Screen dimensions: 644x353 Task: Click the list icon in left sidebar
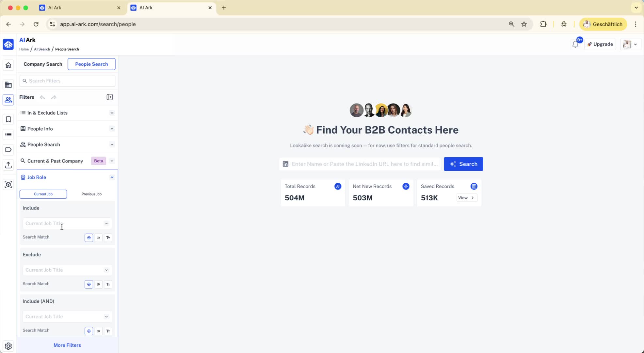pyautogui.click(x=8, y=135)
